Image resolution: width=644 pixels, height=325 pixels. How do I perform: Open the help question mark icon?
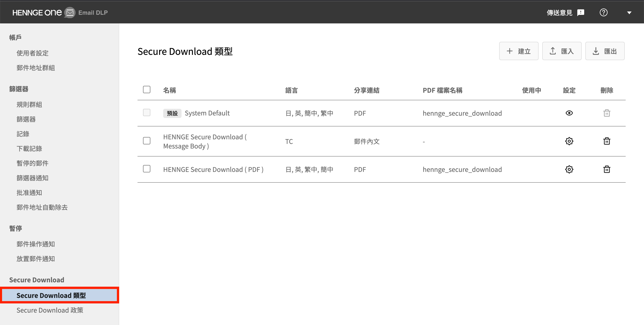603,13
